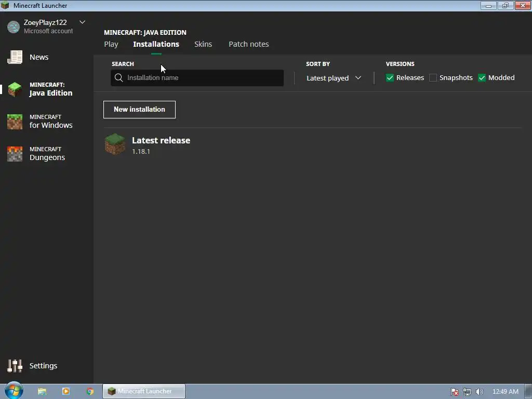
Task: Open the Latest played sort dropdown
Action: click(x=334, y=78)
